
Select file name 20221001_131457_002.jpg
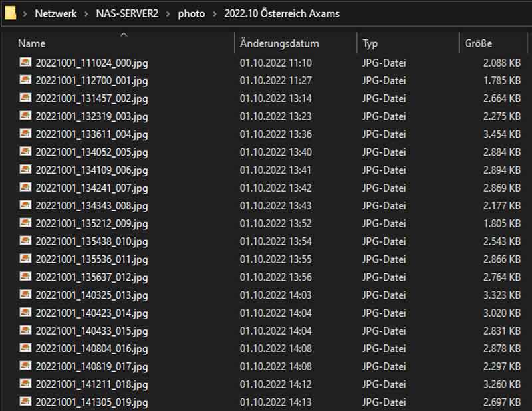click(x=92, y=99)
